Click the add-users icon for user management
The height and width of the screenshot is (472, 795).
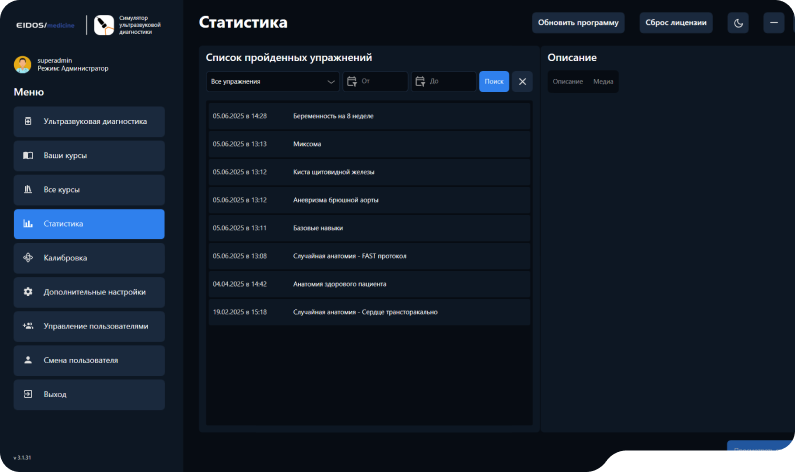(x=28, y=326)
